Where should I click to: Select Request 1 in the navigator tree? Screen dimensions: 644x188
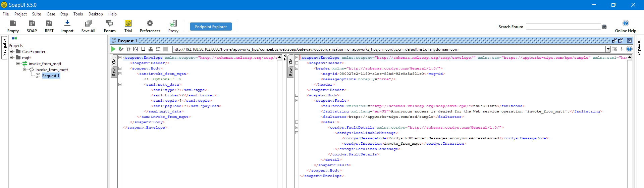(x=51, y=76)
